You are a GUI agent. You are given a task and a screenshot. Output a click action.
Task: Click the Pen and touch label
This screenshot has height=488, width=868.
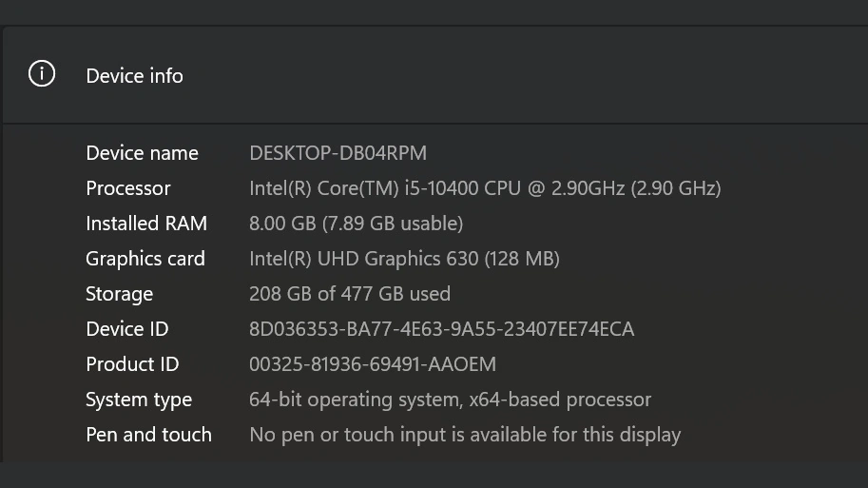(148, 435)
